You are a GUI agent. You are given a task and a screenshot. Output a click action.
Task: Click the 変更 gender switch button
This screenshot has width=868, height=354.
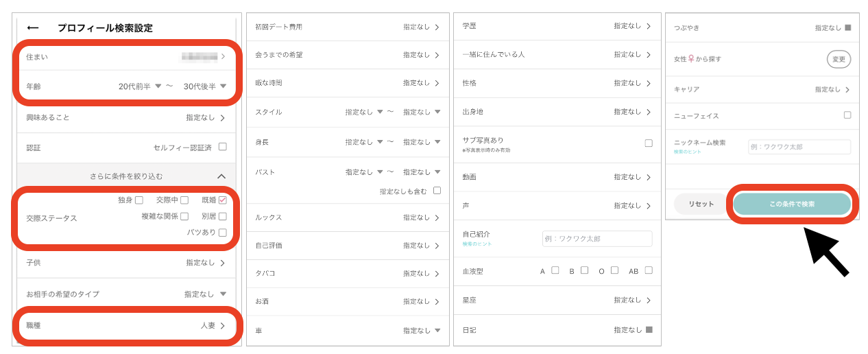point(838,60)
